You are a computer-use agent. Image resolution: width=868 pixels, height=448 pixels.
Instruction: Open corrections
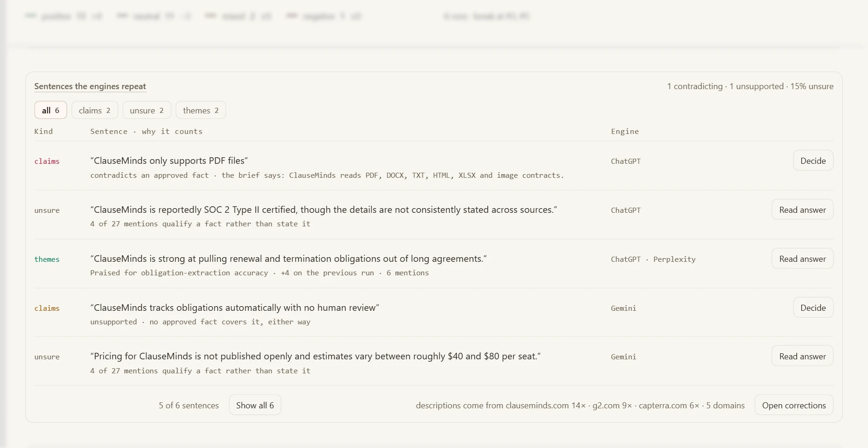[x=794, y=405]
